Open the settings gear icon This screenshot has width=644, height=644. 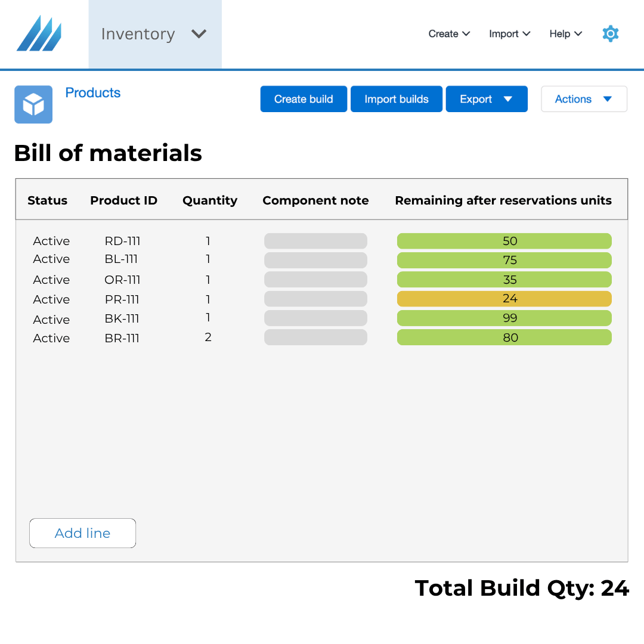point(610,33)
